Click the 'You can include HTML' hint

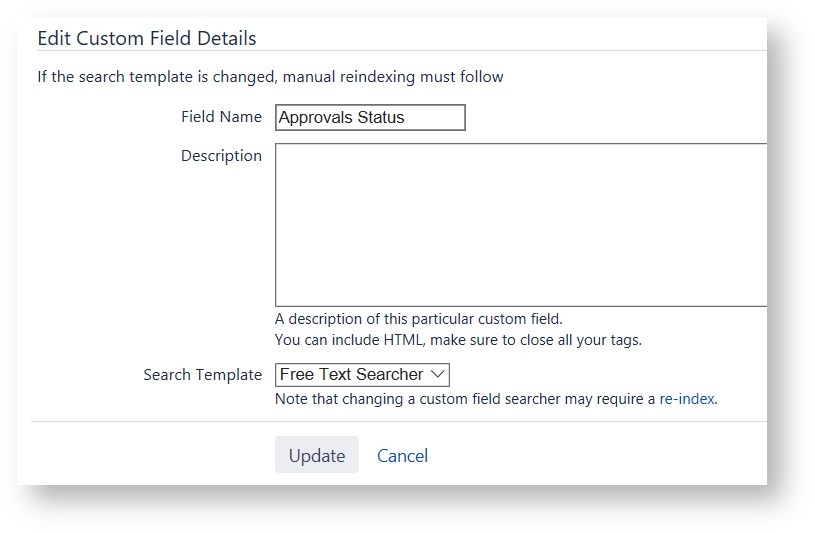458,340
